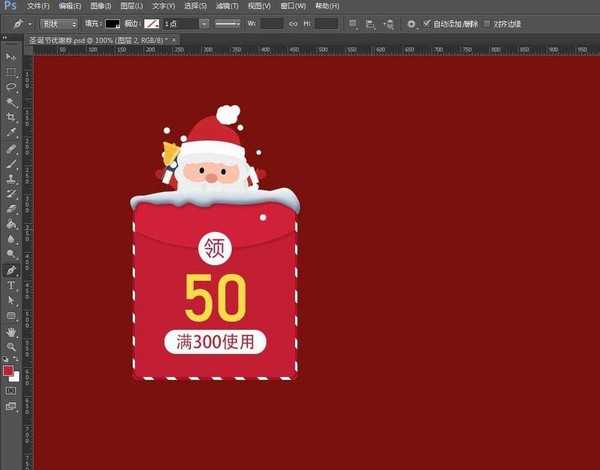
Task: Click the red foreground color swatch
Action: (8, 371)
